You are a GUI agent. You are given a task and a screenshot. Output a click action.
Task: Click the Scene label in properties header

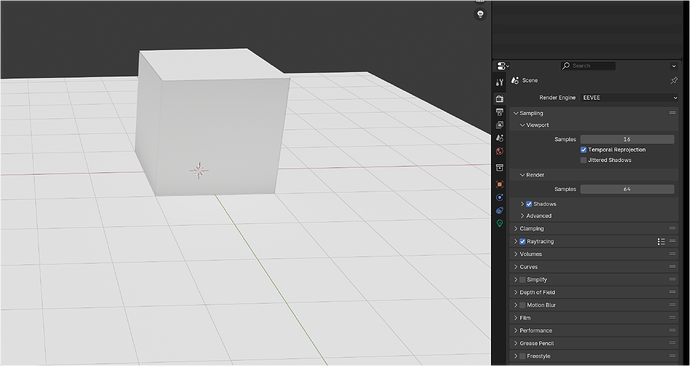pos(530,81)
